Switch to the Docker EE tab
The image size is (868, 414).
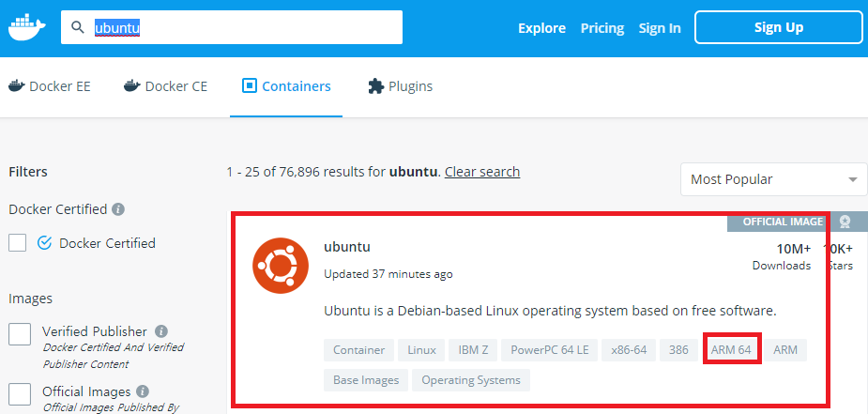click(50, 86)
